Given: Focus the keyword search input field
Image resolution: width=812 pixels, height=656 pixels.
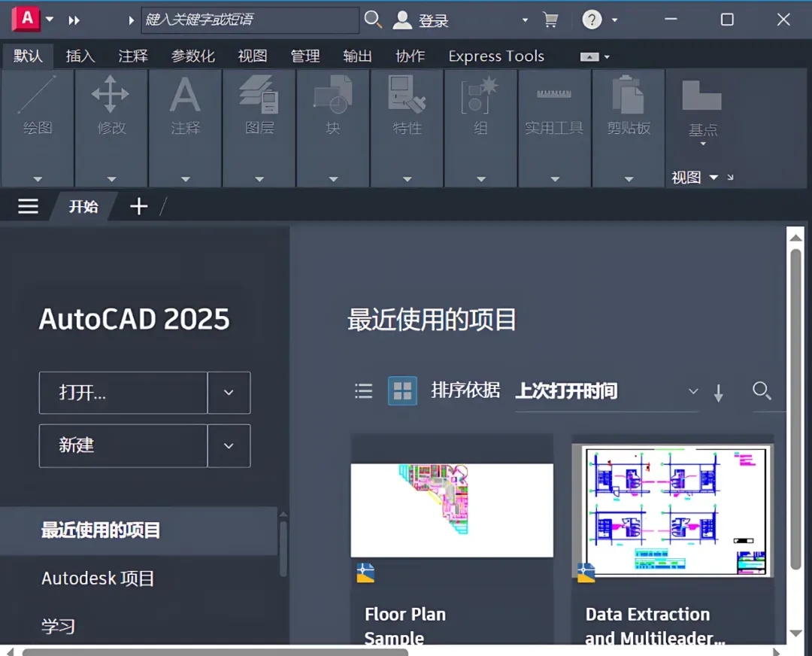Looking at the screenshot, I should coord(250,20).
